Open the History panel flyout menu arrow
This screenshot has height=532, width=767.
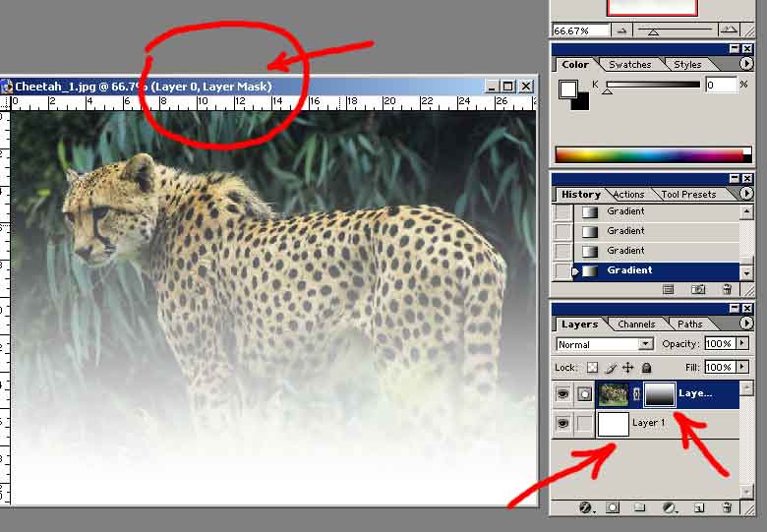[745, 194]
